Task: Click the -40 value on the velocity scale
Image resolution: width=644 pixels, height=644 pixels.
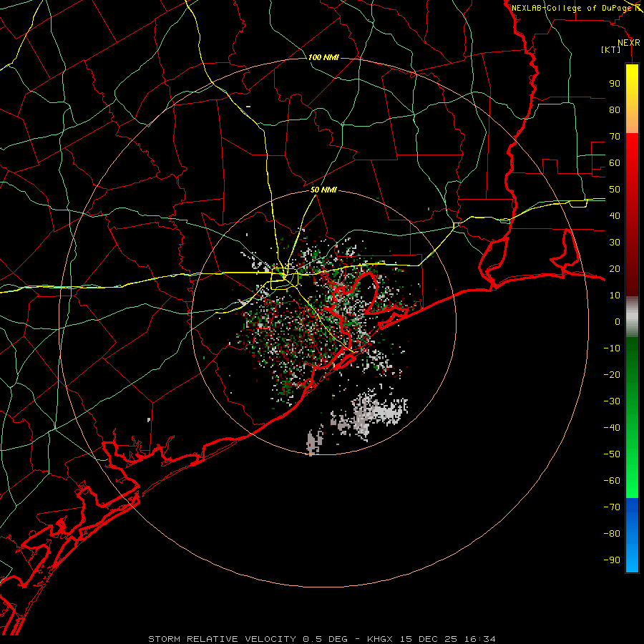Action: click(x=612, y=428)
